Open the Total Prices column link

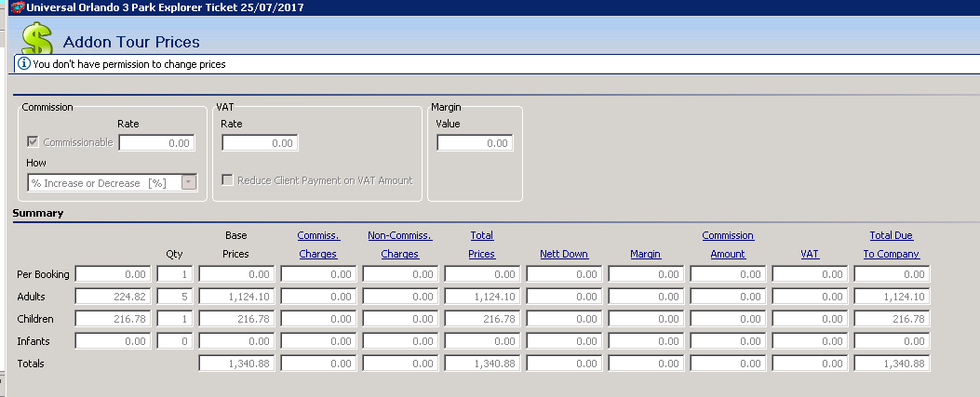click(482, 245)
